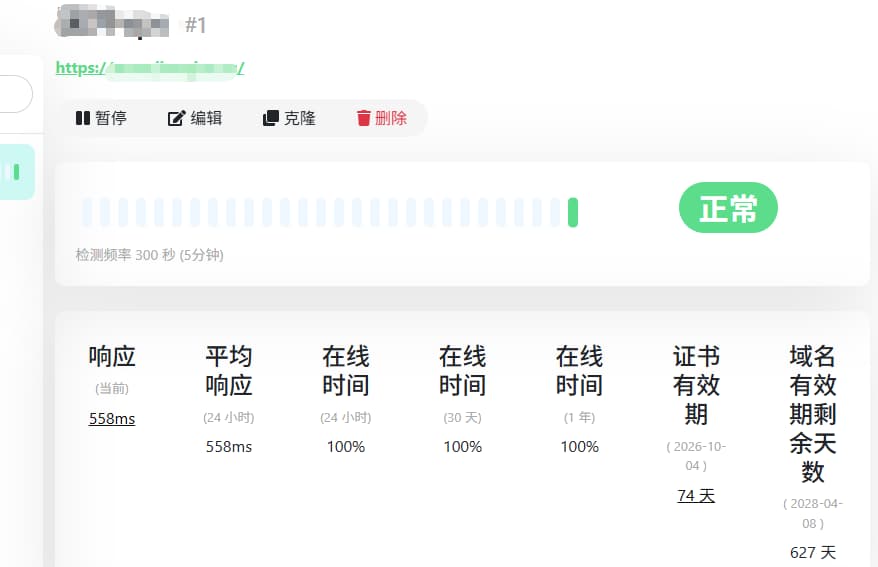Click the search field at left edge
This screenshot has height=567, width=878.
click(x=16, y=94)
